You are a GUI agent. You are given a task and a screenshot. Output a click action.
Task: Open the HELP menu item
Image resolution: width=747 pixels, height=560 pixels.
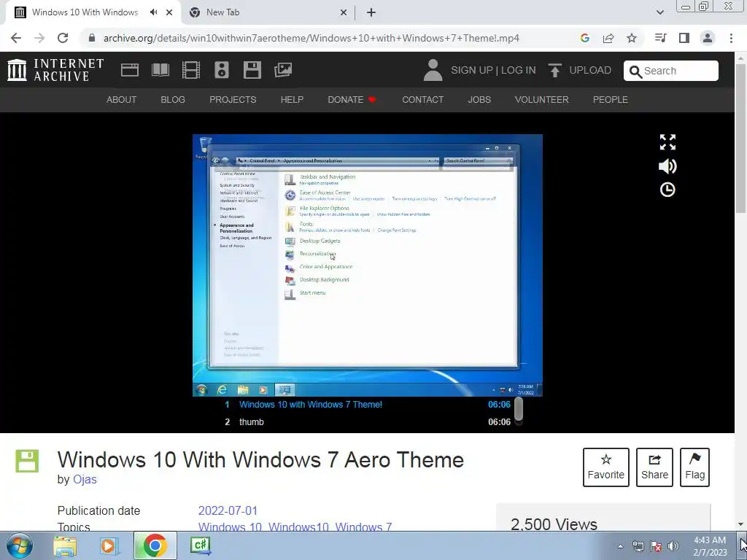[292, 99]
